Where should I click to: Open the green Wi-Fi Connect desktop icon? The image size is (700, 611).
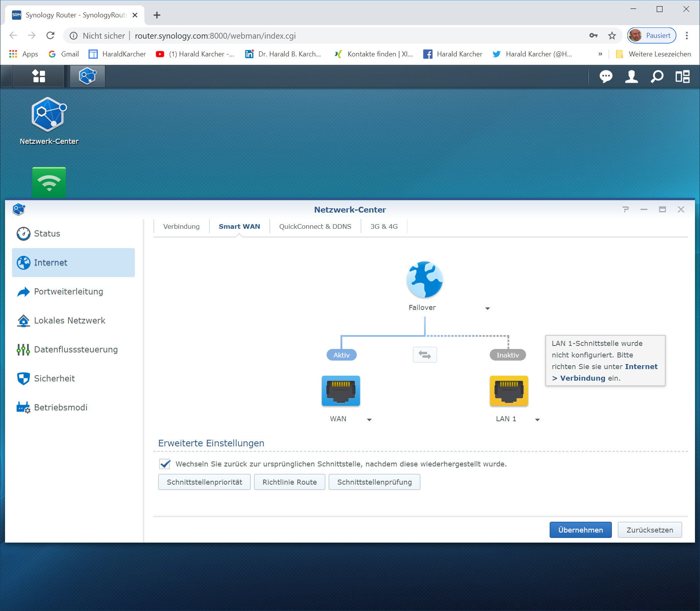49,182
